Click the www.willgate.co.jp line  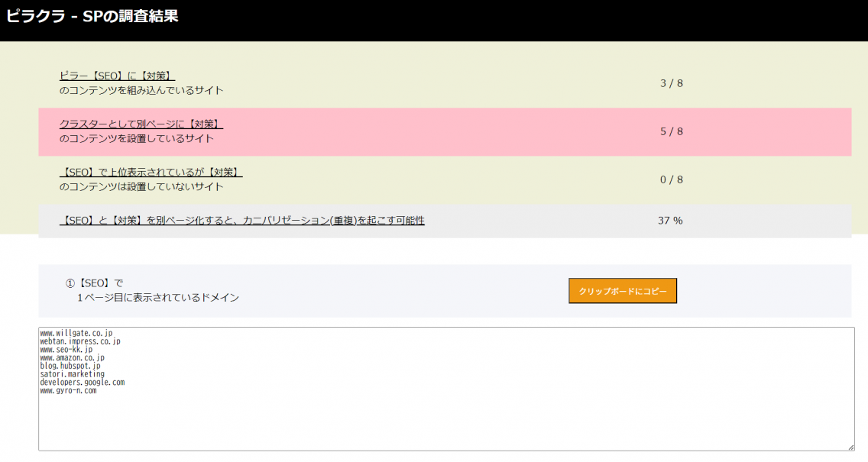tap(76, 333)
